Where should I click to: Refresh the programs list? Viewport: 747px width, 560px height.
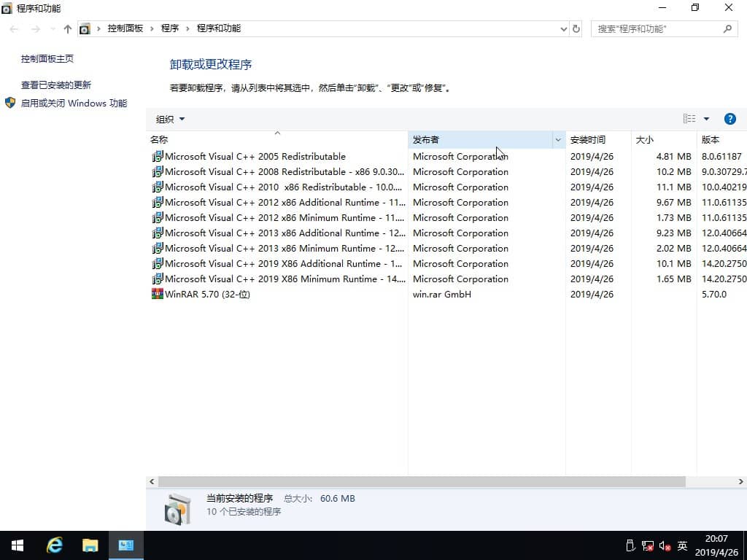(576, 28)
